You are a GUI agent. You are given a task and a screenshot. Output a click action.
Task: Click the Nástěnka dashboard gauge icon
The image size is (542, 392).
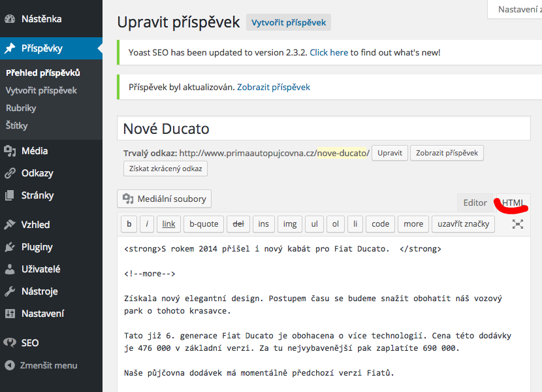10,19
